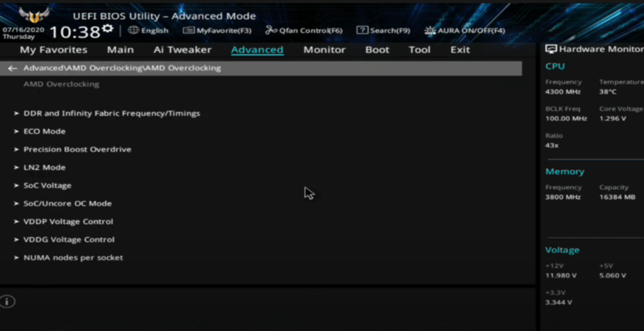The image size is (644, 331).
Task: Select the Exit tab
Action: [x=460, y=50]
